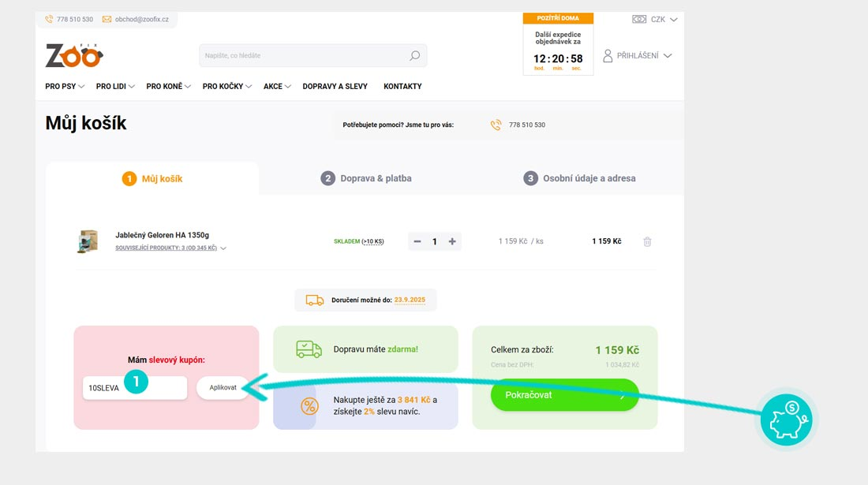
Task: Click the Zoofix logo
Action: click(x=73, y=54)
